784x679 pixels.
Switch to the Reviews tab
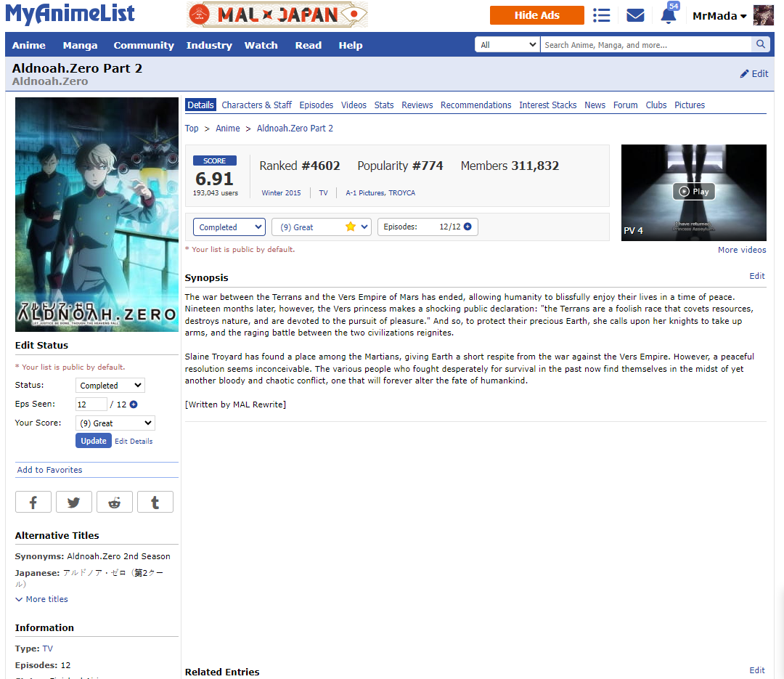point(417,105)
